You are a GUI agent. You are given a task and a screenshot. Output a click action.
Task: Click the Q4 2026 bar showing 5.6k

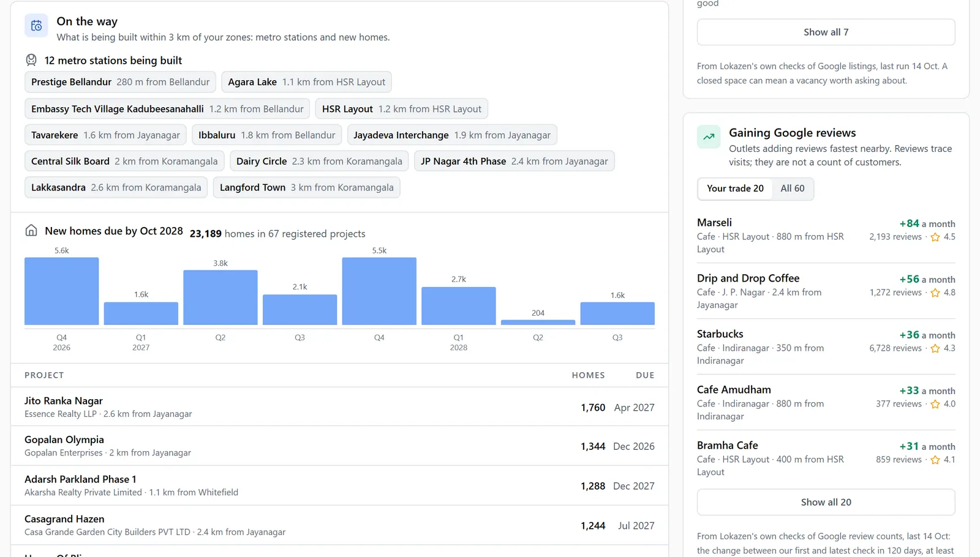click(62, 291)
